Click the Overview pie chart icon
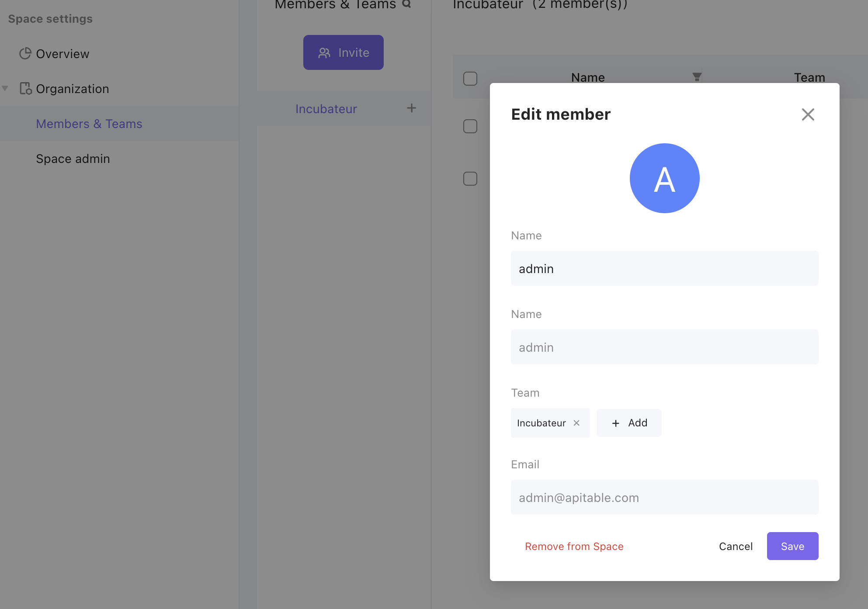 tap(25, 53)
